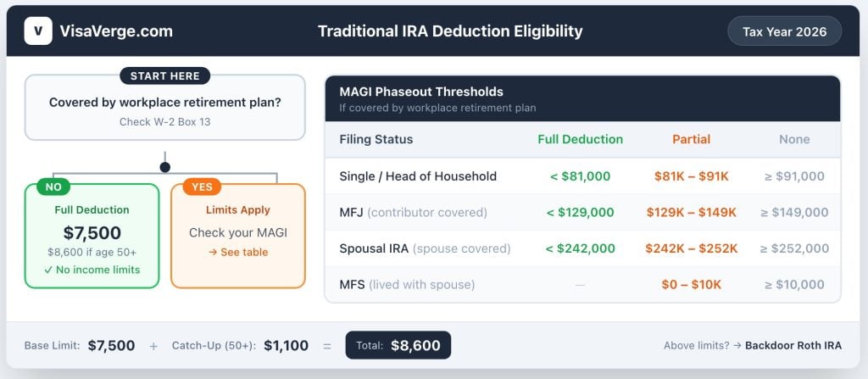The height and width of the screenshot is (379, 868).
Task: Click the equals sign in the footer
Action: coord(326,346)
